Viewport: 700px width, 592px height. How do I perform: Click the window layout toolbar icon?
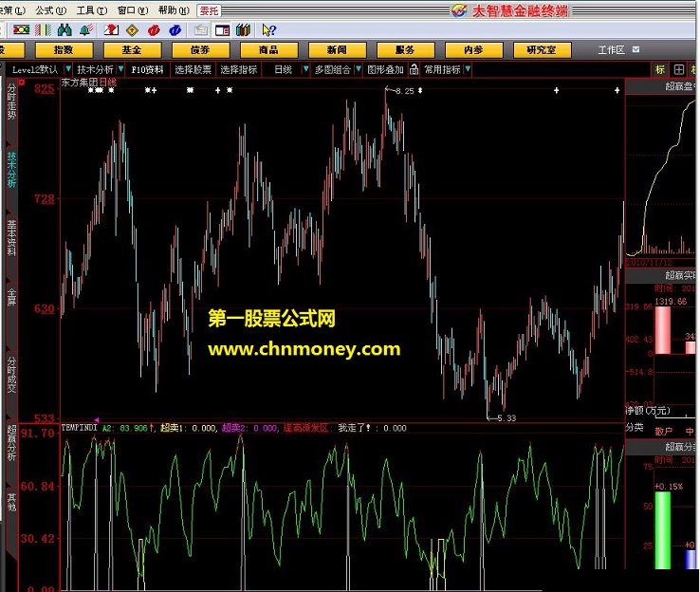(x=222, y=30)
